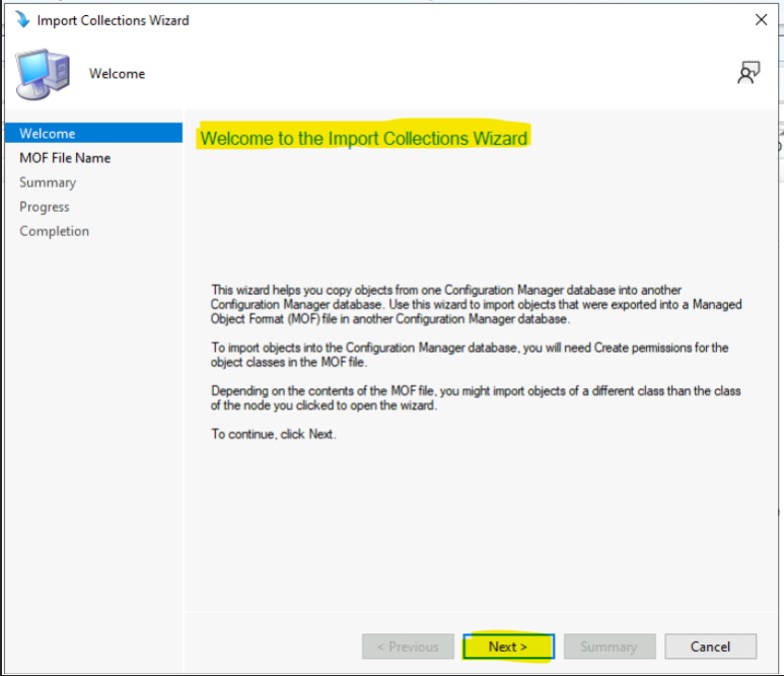Click the paragraph starting 'Depending on the contents'
The width and height of the screenshot is (784, 676).
(x=475, y=398)
